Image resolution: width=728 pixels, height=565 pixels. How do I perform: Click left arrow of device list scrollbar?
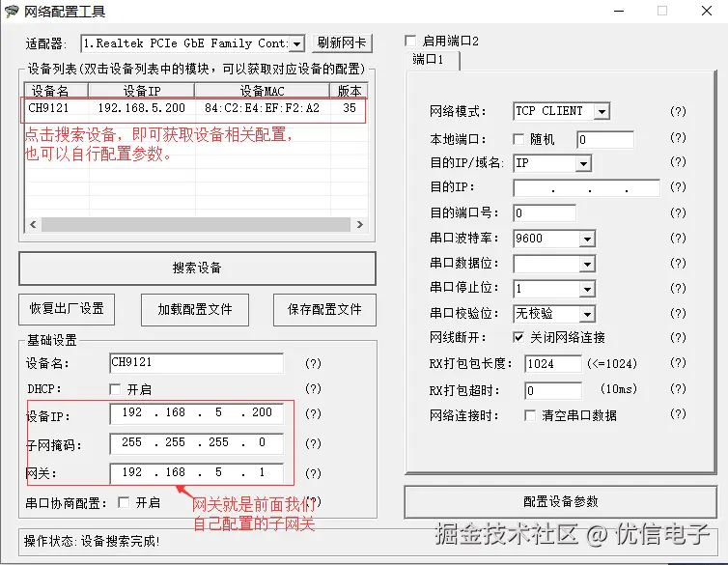[x=33, y=225]
